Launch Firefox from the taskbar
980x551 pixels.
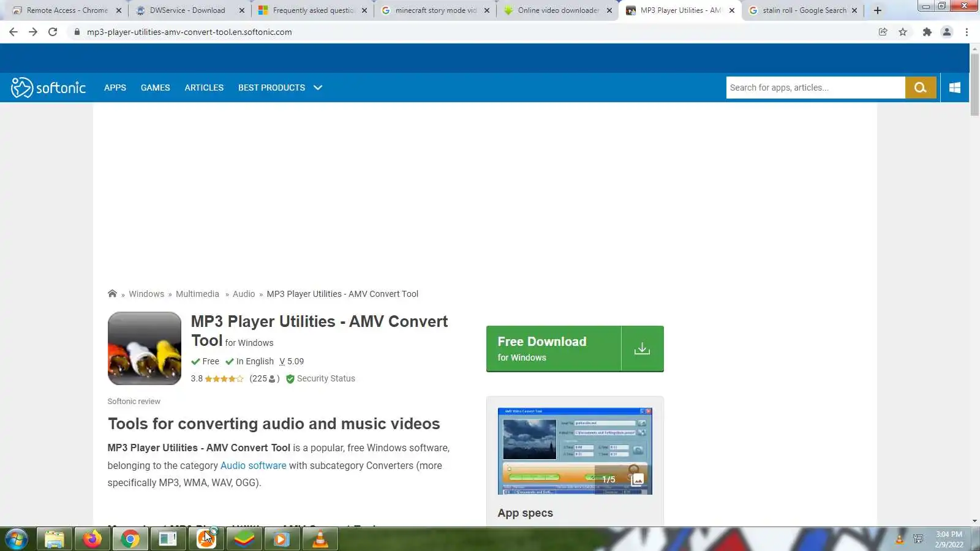pos(92,539)
